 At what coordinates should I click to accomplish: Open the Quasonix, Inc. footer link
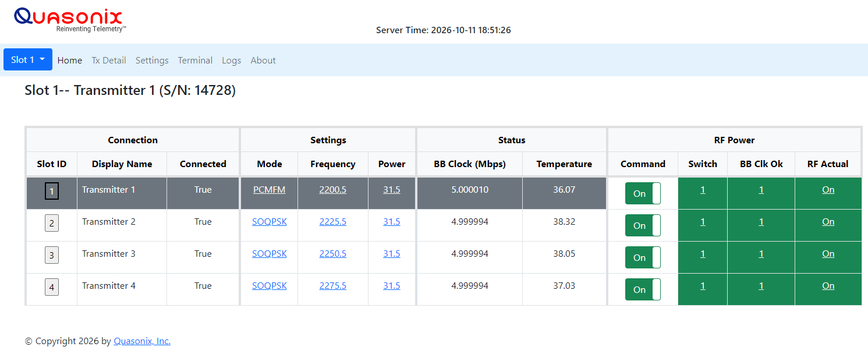142,341
